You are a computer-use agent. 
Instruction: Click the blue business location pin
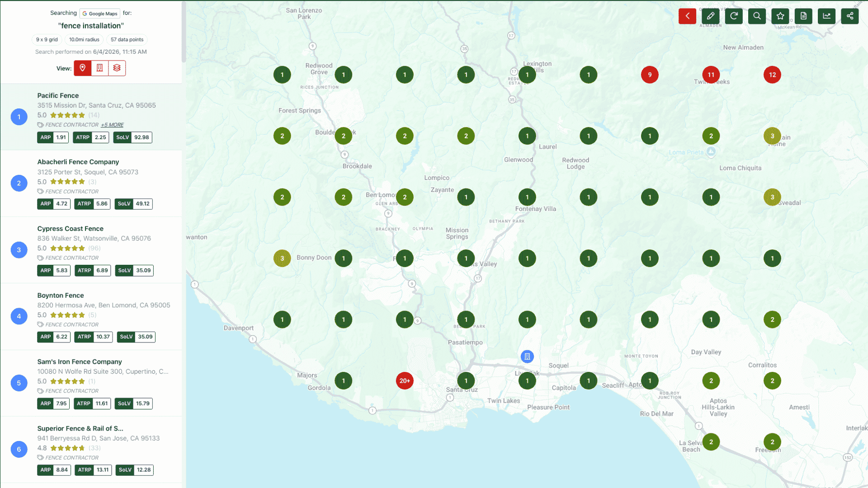pos(527,357)
